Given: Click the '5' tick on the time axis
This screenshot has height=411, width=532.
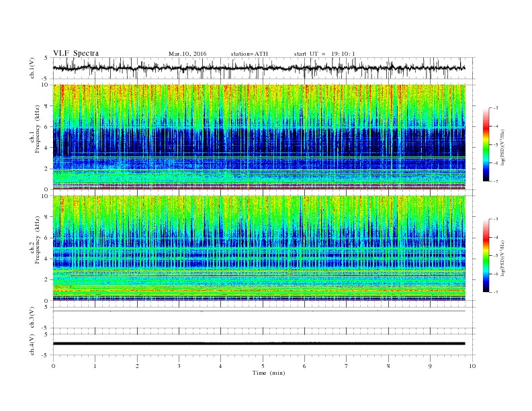Looking at the screenshot, I should (263, 366).
